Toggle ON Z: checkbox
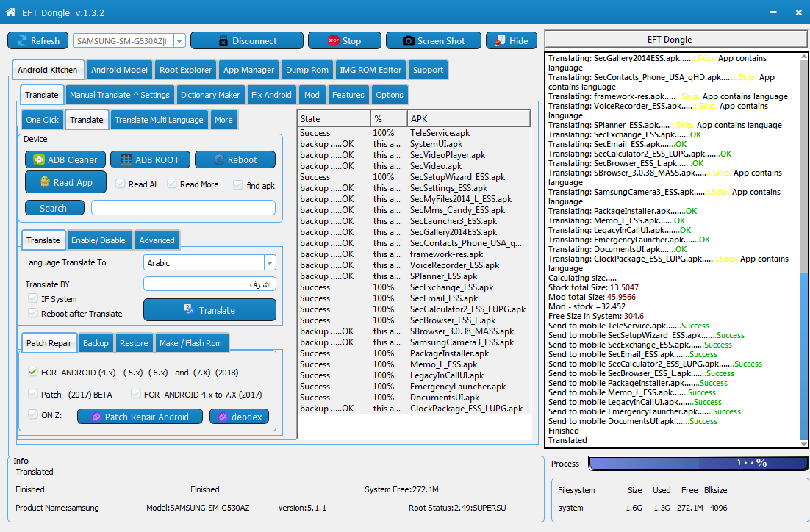810x532 pixels. 33,414
